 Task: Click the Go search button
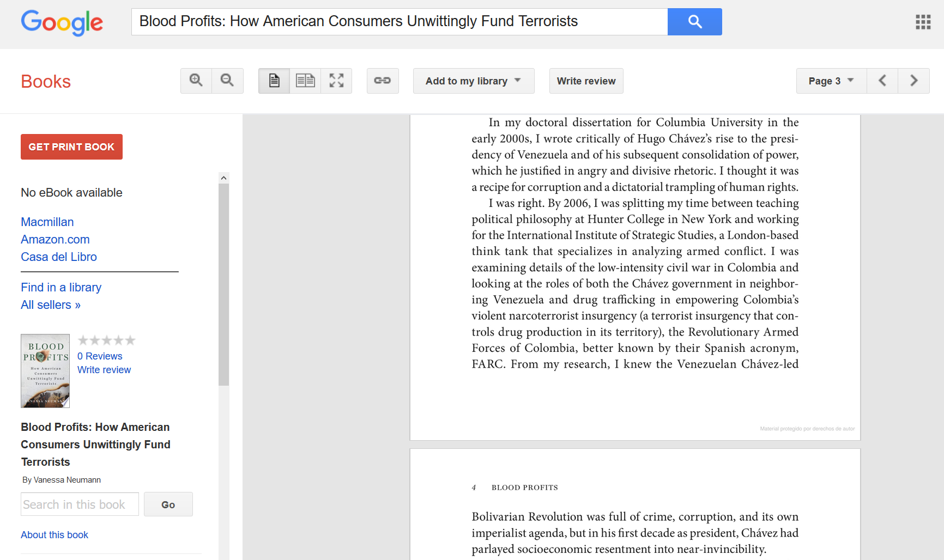(x=168, y=504)
